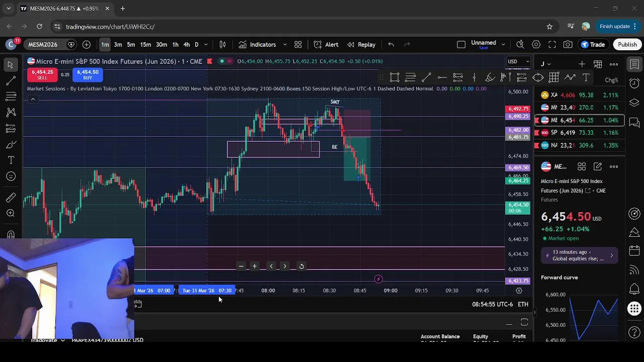Toggle magnet mode in left toolbar
Viewport: 644px width, 362px height.
11,234
